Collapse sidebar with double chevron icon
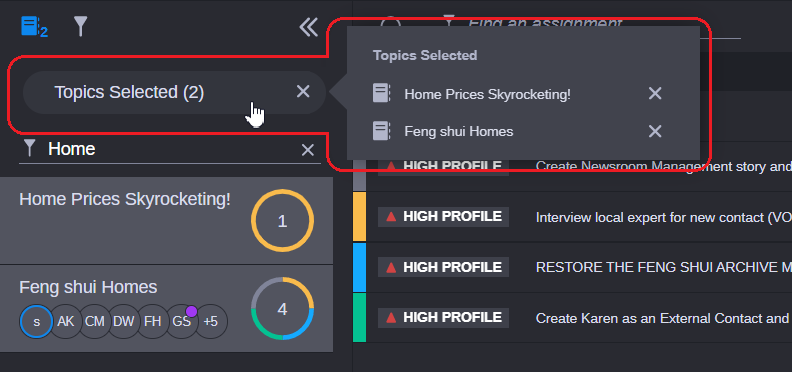Image resolution: width=792 pixels, height=372 pixels. pyautogui.click(x=308, y=27)
